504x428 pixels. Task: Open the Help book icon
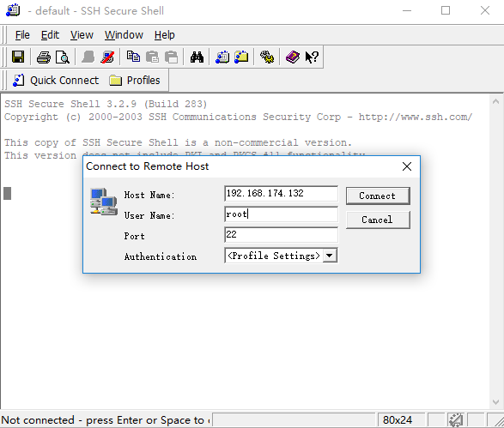pyautogui.click(x=293, y=57)
